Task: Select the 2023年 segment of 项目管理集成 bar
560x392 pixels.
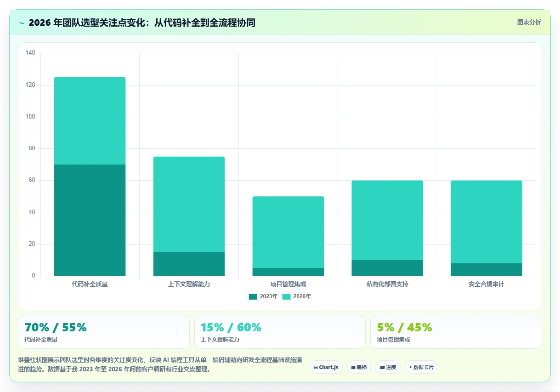Action: [288, 272]
